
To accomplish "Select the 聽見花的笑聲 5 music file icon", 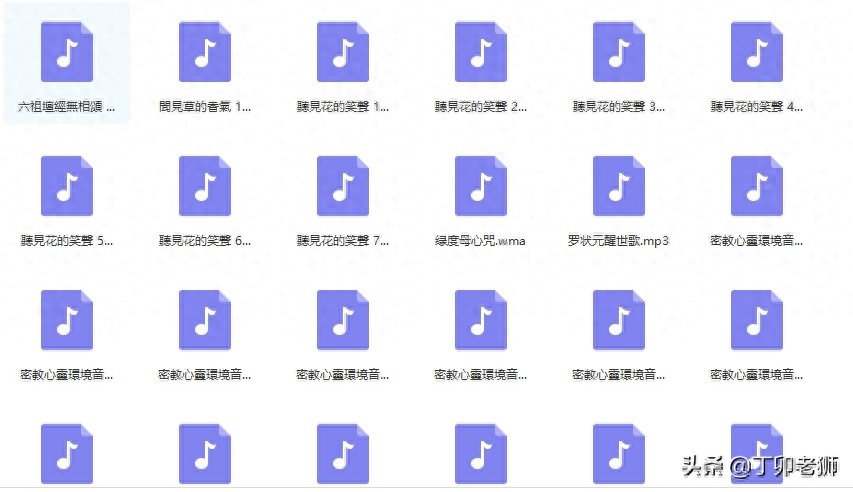I will point(67,186).
